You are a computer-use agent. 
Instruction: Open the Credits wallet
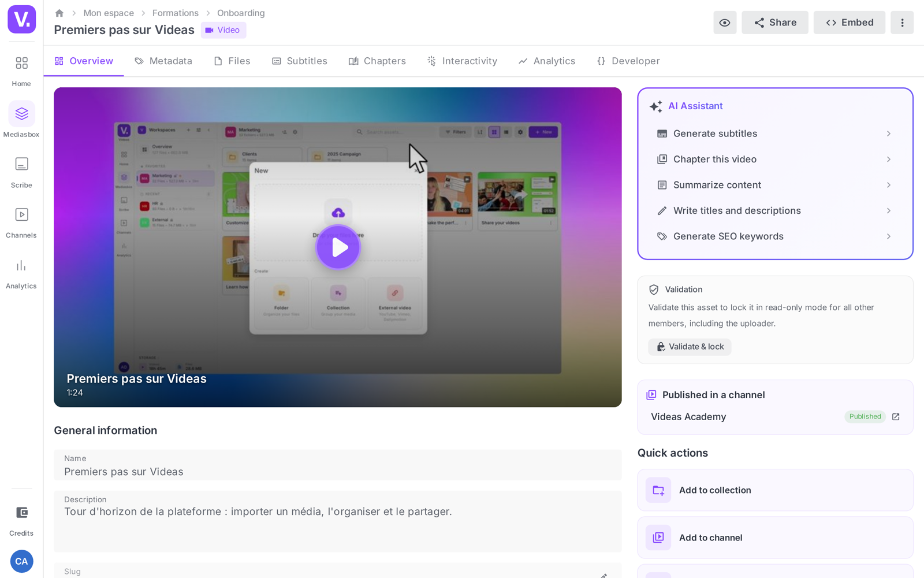coord(21,520)
